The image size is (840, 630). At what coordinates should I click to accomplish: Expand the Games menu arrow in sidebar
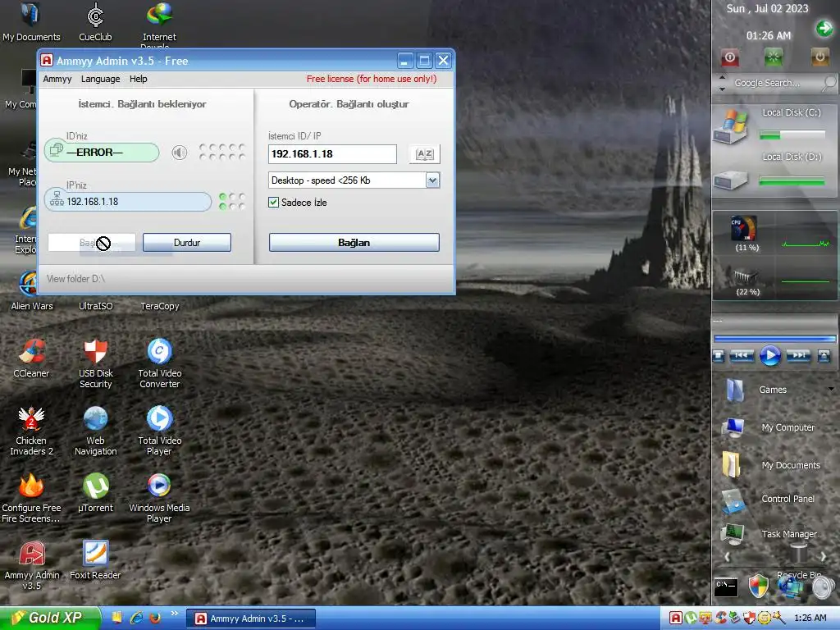pos(831,389)
